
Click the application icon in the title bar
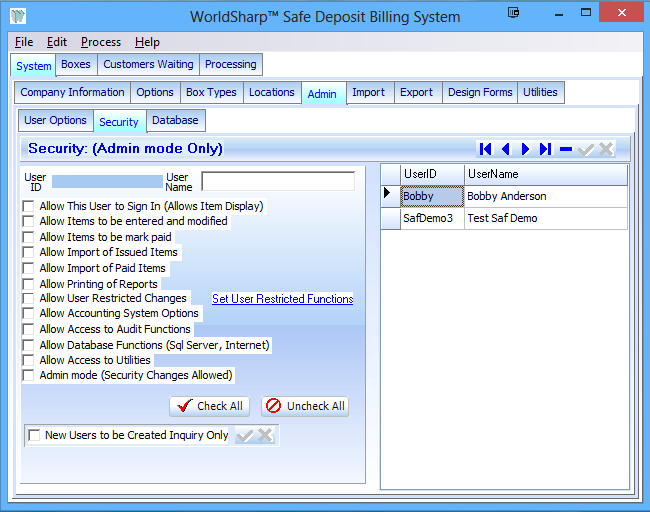click(18, 17)
